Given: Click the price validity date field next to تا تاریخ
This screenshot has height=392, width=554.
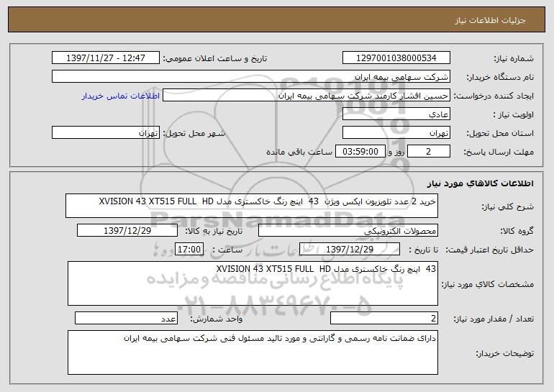Looking at the screenshot, I should pos(350,250).
